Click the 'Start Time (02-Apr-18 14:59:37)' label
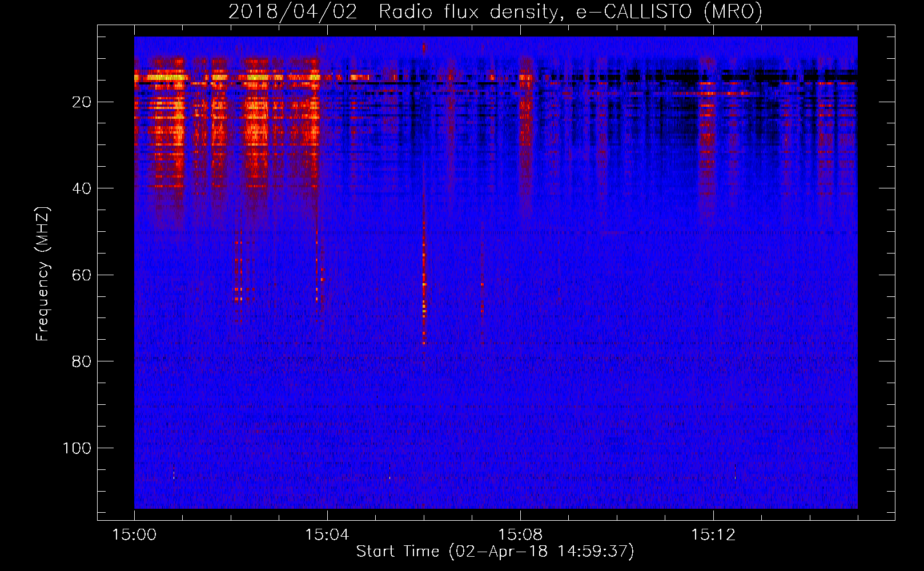 click(x=495, y=552)
